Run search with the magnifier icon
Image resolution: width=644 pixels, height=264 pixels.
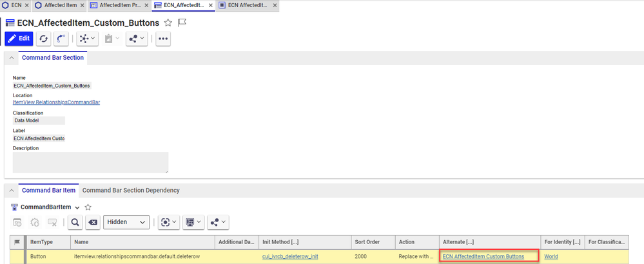[75, 222]
